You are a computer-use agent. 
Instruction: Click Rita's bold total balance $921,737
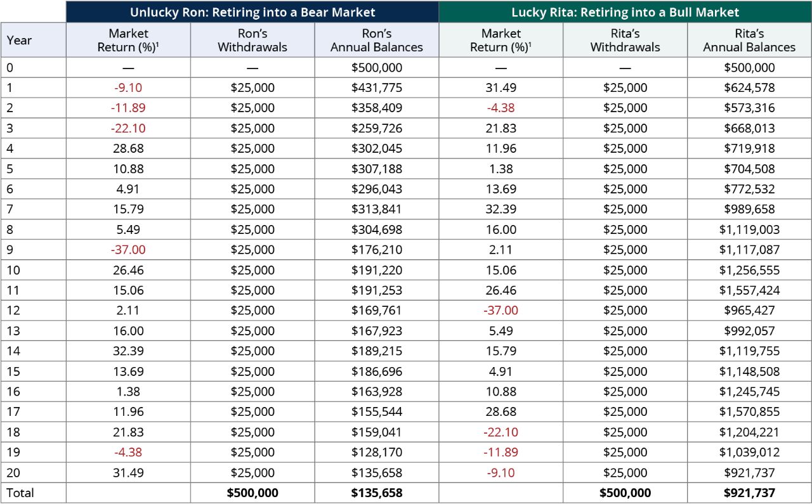[x=749, y=493]
